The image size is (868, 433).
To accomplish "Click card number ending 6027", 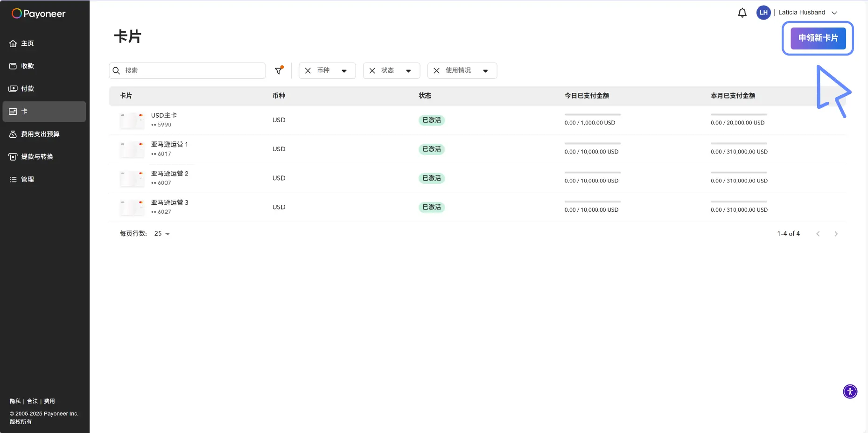I will tap(161, 212).
